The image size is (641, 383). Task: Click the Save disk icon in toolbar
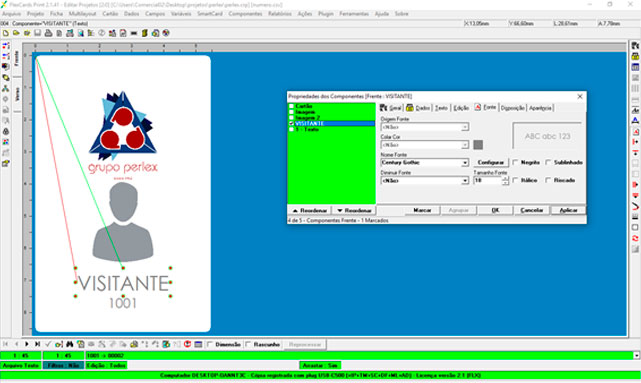(38, 33)
